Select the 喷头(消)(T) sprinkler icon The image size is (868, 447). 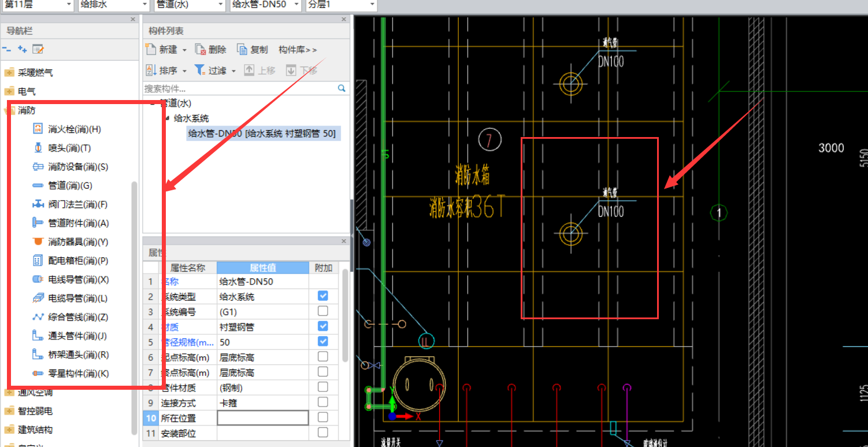(38, 148)
